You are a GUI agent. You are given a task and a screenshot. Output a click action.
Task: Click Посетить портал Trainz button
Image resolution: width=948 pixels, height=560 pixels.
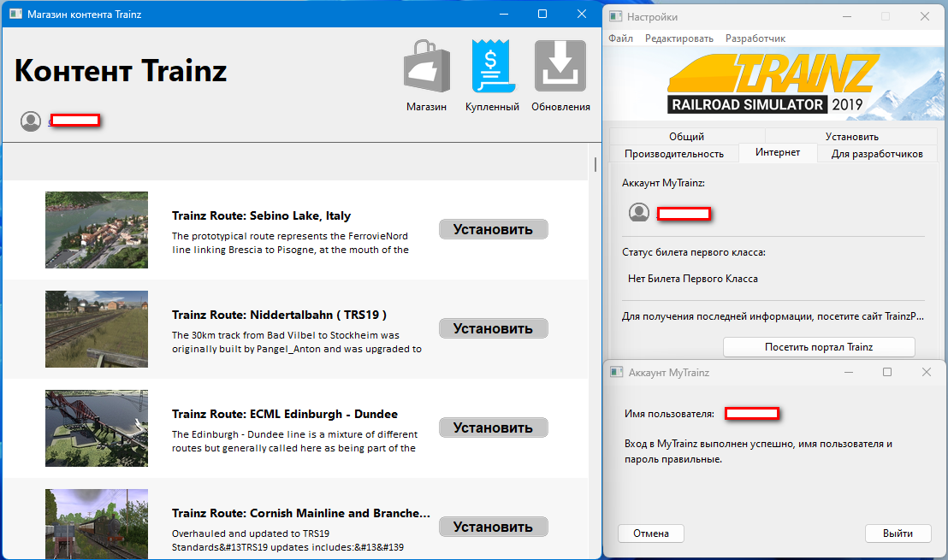[819, 347]
